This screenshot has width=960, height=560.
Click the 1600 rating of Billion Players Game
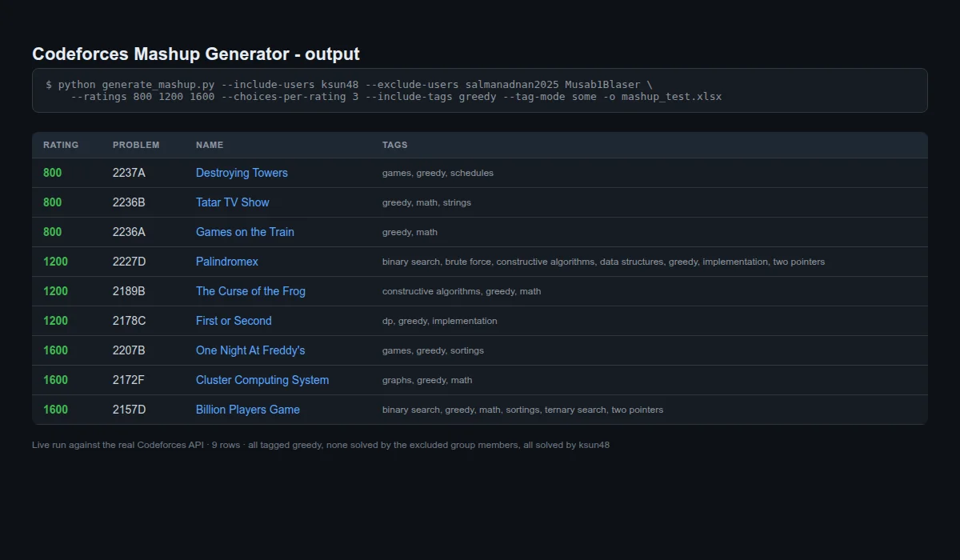click(55, 410)
